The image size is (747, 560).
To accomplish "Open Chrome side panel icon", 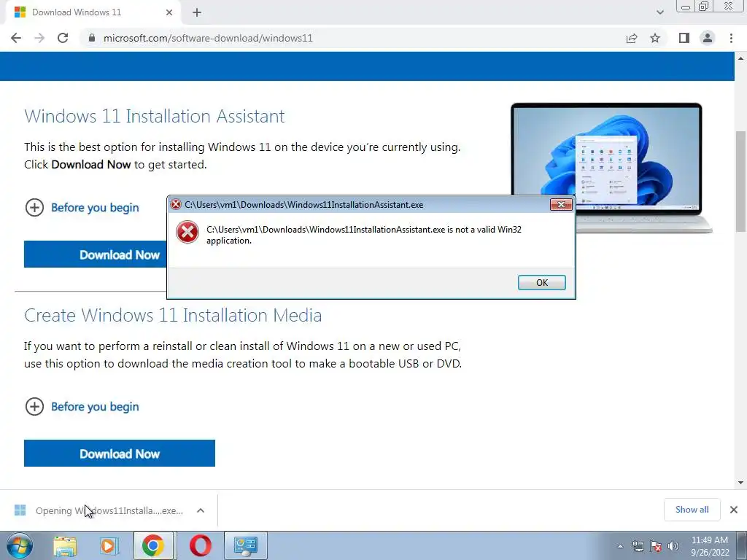I will coord(684,38).
